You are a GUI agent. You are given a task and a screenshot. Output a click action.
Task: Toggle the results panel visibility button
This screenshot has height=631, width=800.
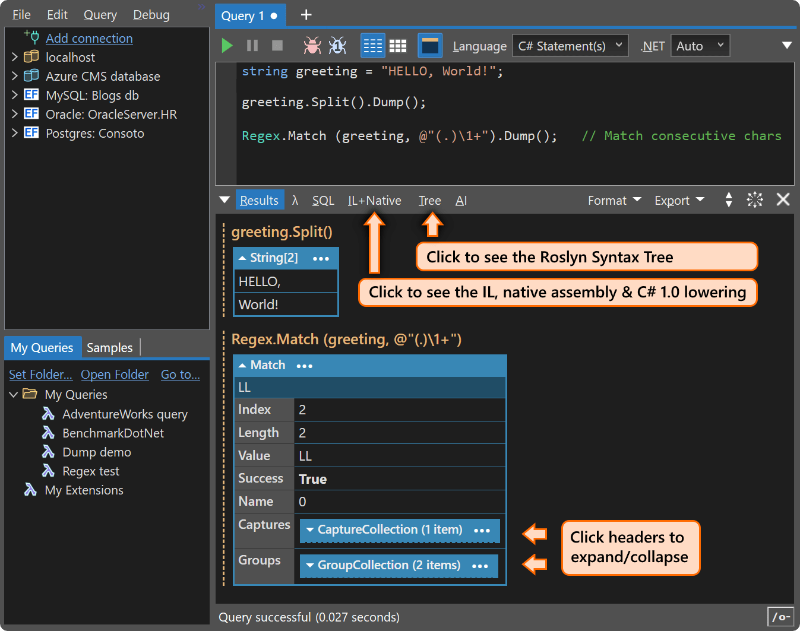tap(430, 46)
